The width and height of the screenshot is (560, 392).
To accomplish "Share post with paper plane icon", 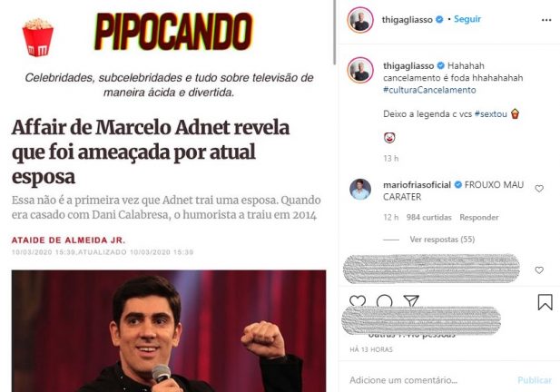I will [x=411, y=300].
